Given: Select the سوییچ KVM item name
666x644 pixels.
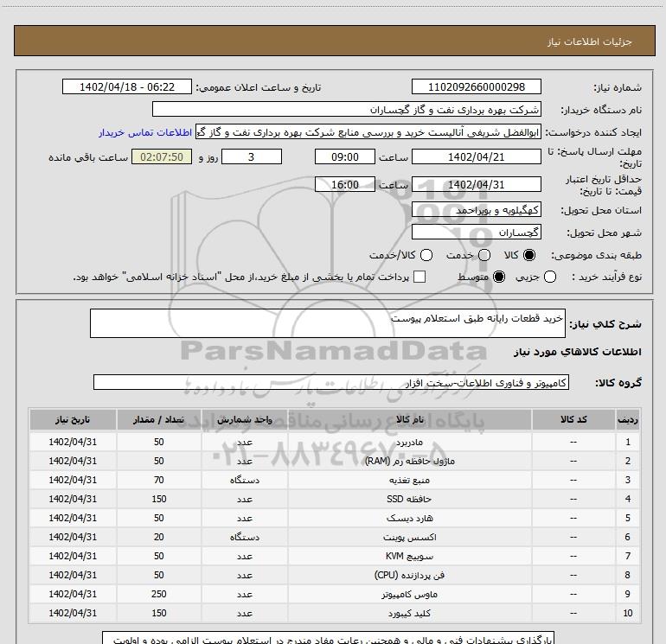Looking at the screenshot, I should [x=409, y=556].
